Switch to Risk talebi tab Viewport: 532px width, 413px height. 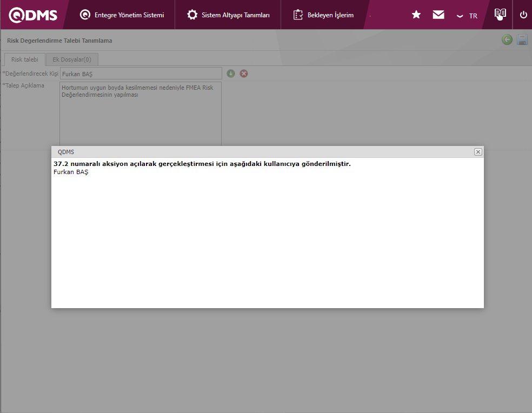(x=25, y=59)
